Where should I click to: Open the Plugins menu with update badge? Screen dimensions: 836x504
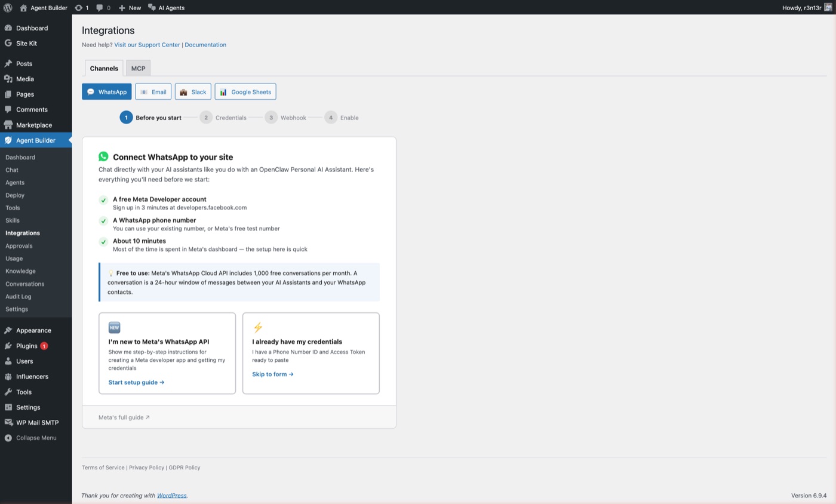pyautogui.click(x=27, y=346)
